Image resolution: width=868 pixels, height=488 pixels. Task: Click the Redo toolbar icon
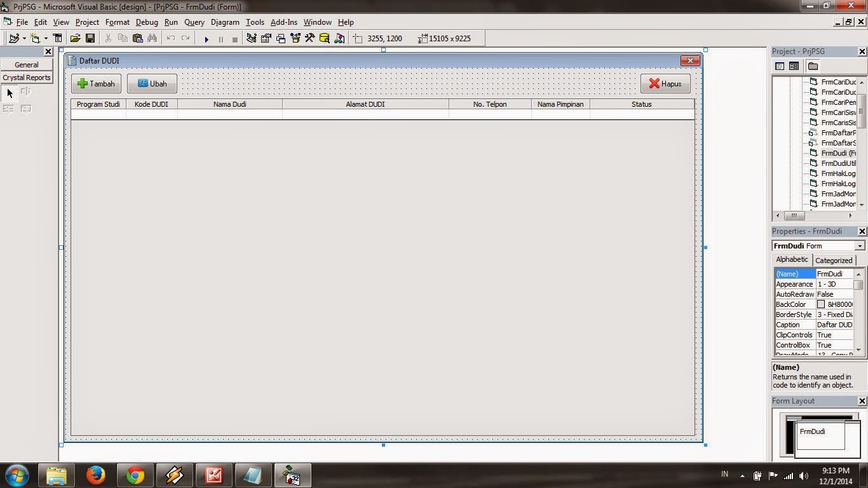[185, 38]
